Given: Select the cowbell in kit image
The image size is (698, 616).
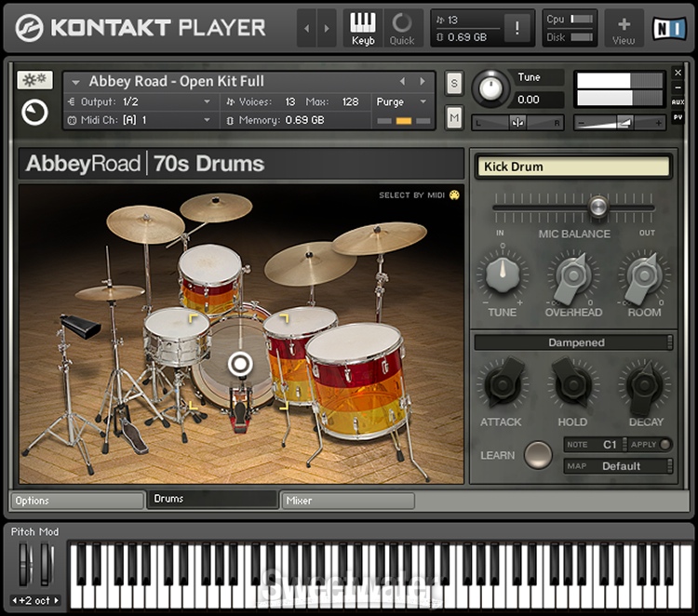Looking at the screenshot, I should [x=82, y=326].
